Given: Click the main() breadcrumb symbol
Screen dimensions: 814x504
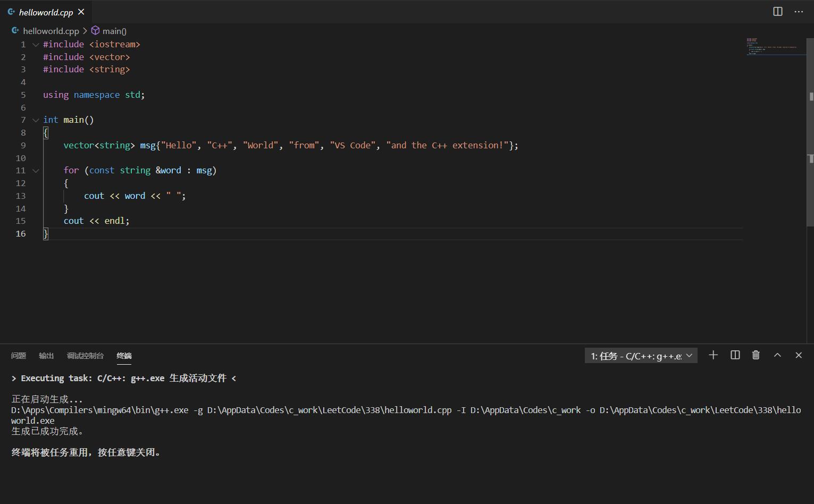Looking at the screenshot, I should pyautogui.click(x=114, y=31).
